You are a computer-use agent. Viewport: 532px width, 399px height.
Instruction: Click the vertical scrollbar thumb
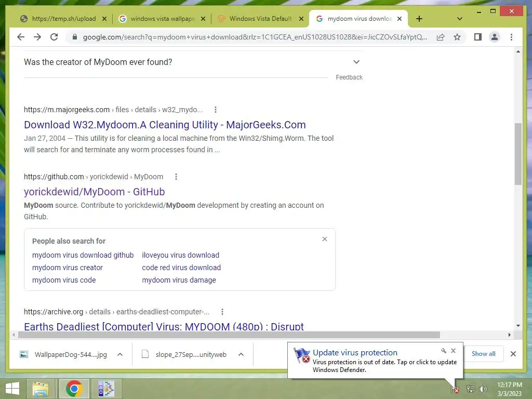[x=518, y=154]
